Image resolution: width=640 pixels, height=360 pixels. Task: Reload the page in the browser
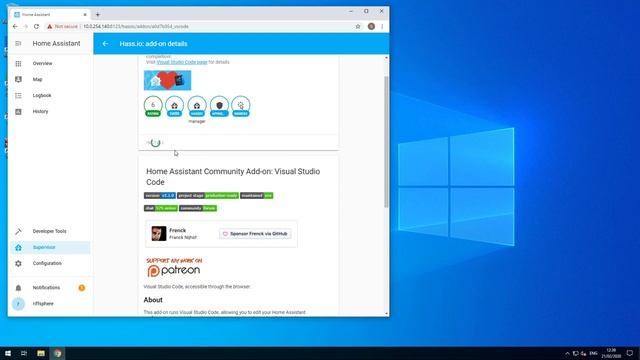click(36, 27)
